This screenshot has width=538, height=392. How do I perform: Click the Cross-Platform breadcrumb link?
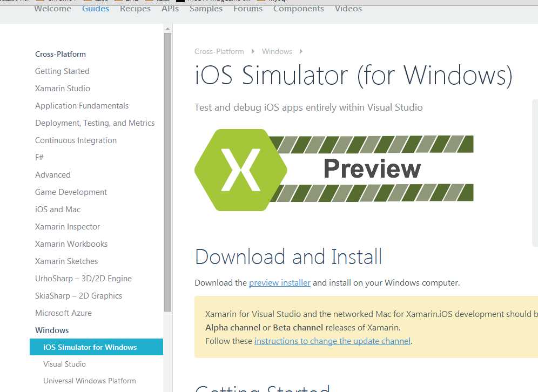tap(219, 51)
